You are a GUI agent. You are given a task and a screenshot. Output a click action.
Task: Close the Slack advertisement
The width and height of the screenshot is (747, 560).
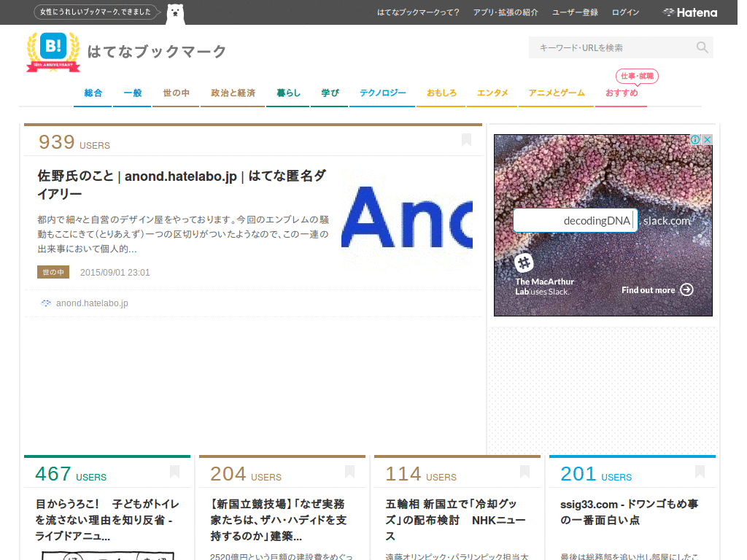click(707, 139)
